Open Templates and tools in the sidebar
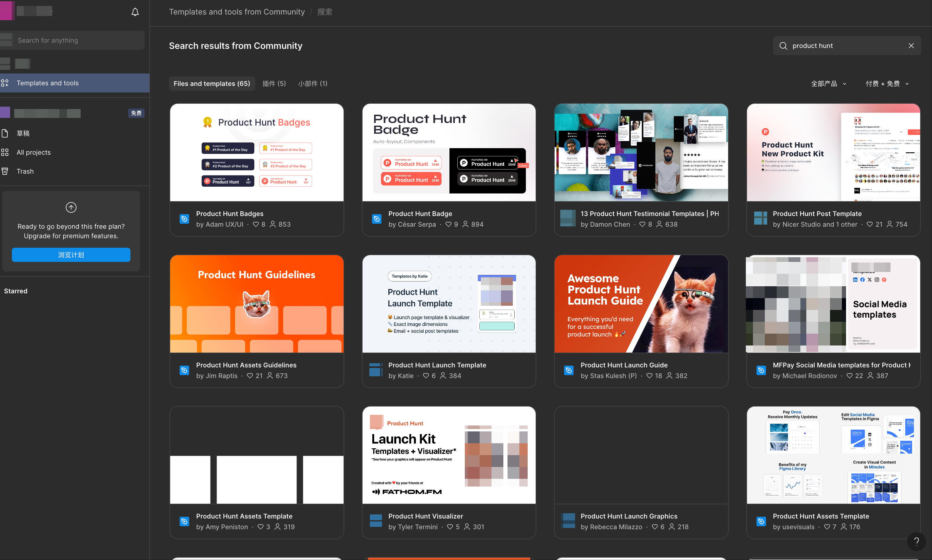The width and height of the screenshot is (932, 560). (x=75, y=83)
